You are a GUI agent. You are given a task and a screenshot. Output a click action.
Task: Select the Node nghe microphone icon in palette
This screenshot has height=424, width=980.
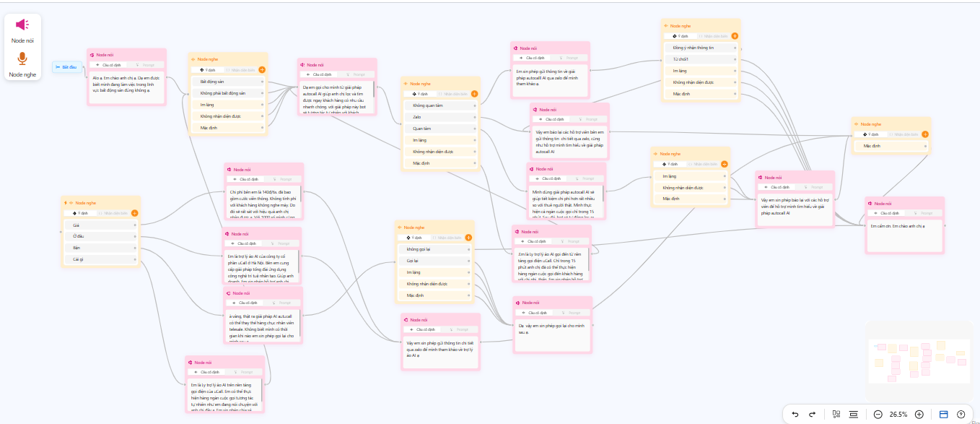tap(22, 59)
